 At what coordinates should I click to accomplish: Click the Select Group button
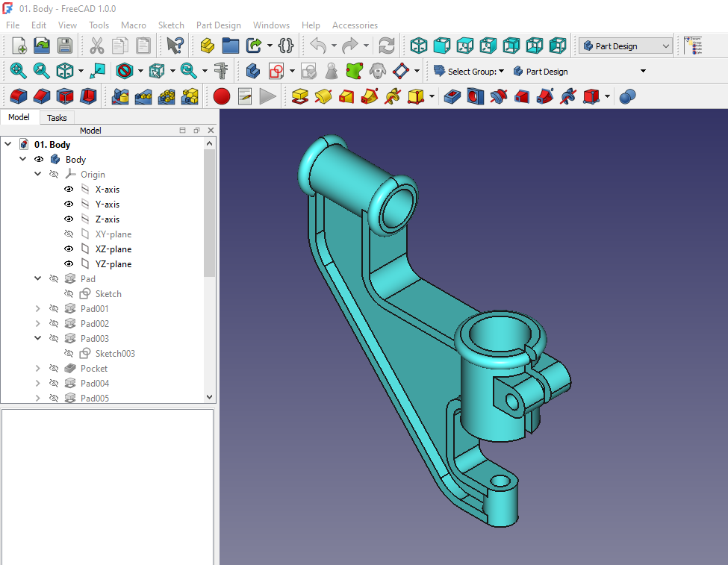(469, 72)
